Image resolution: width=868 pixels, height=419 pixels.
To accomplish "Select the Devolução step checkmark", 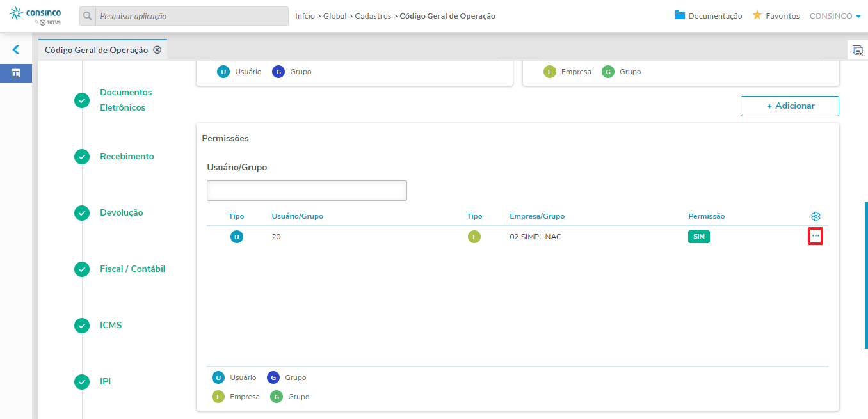I will point(82,213).
